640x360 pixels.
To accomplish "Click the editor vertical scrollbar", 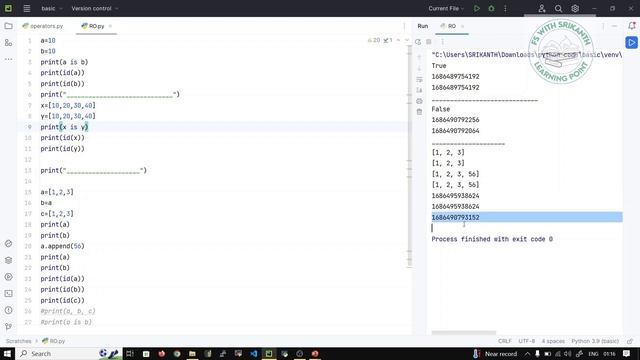I will (x=409, y=156).
